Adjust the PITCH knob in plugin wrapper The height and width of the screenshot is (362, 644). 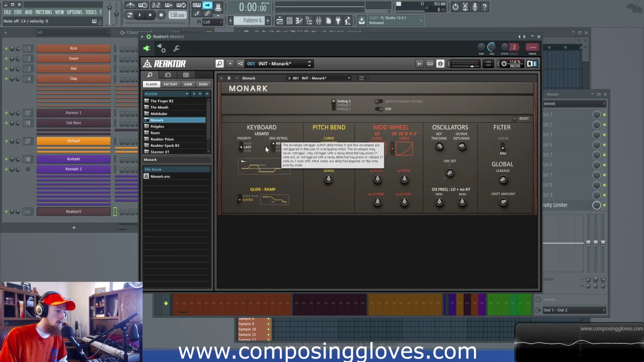tap(505, 47)
